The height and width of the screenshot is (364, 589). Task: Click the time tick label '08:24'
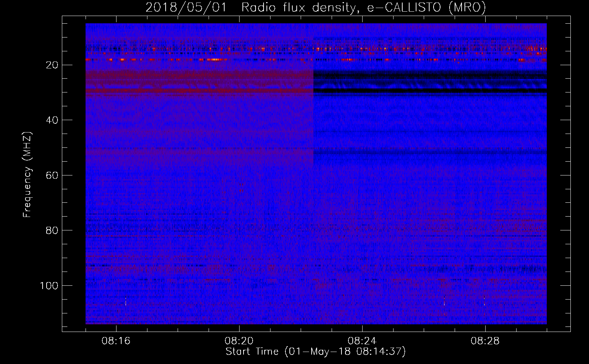(x=362, y=341)
